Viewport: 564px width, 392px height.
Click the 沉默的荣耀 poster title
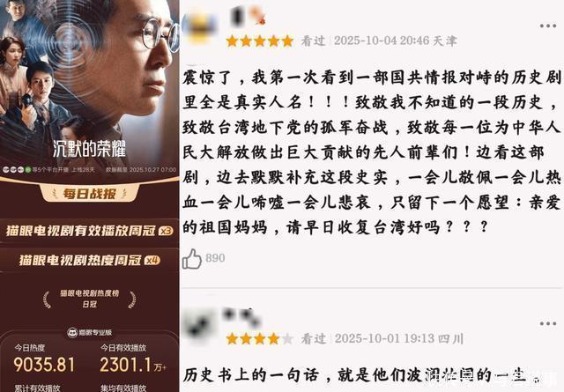coord(90,149)
